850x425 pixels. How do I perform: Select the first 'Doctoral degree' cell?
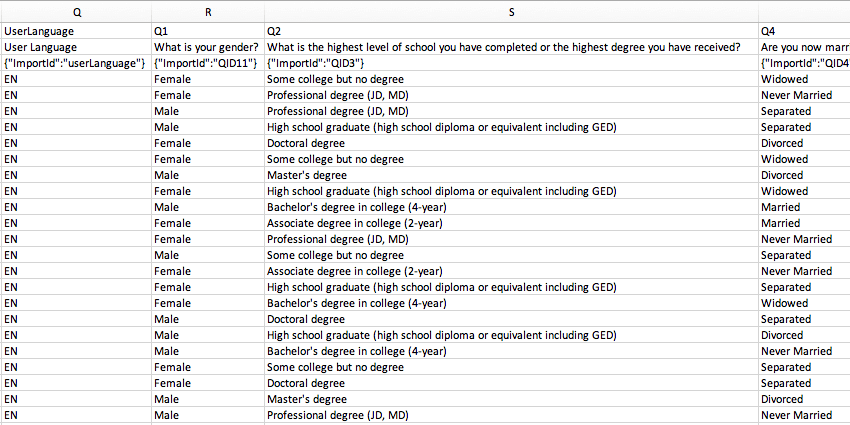pos(511,143)
